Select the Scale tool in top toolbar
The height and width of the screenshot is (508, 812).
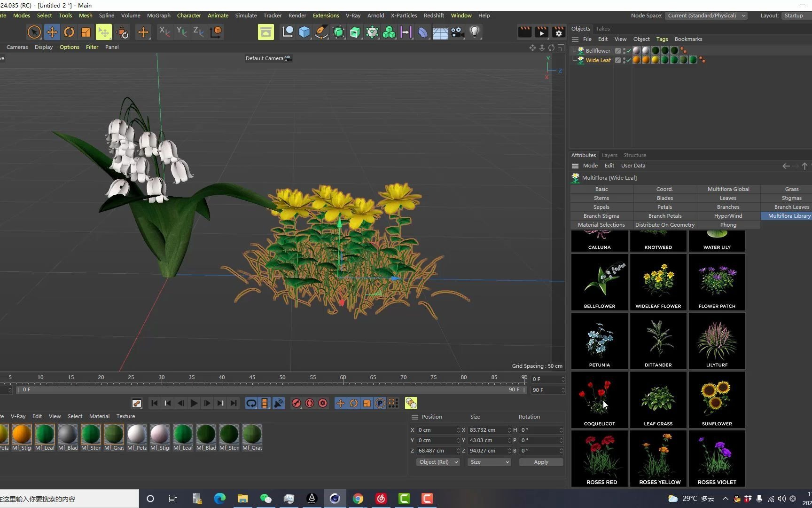pos(86,32)
